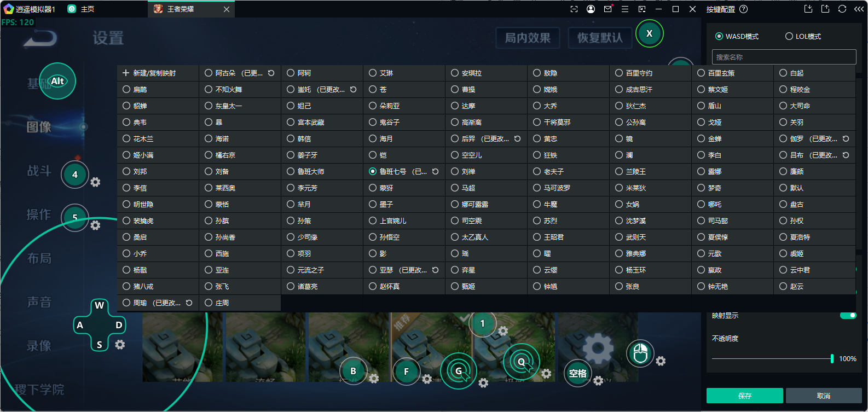This screenshot has width=868, height=412.
Task: Click the export key config icon with up arrow
Action: pos(825,9)
